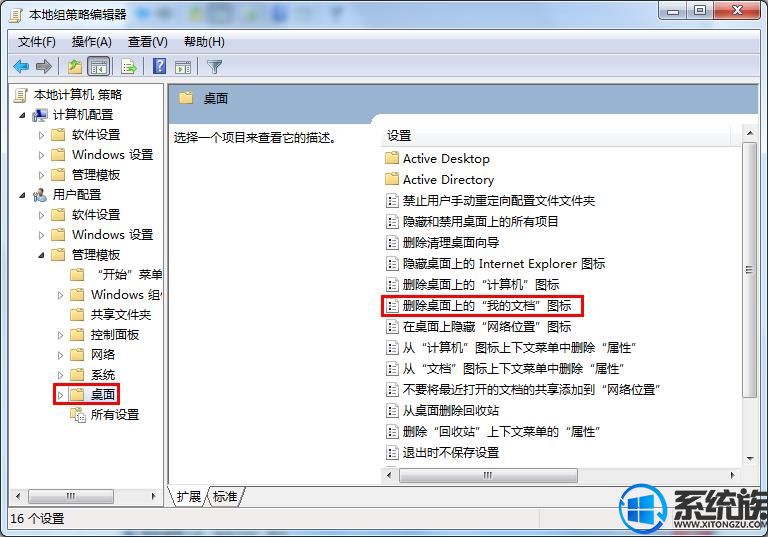Screen dimensions: 768x537
Task: Open Help via question mark icon
Action: (160, 66)
